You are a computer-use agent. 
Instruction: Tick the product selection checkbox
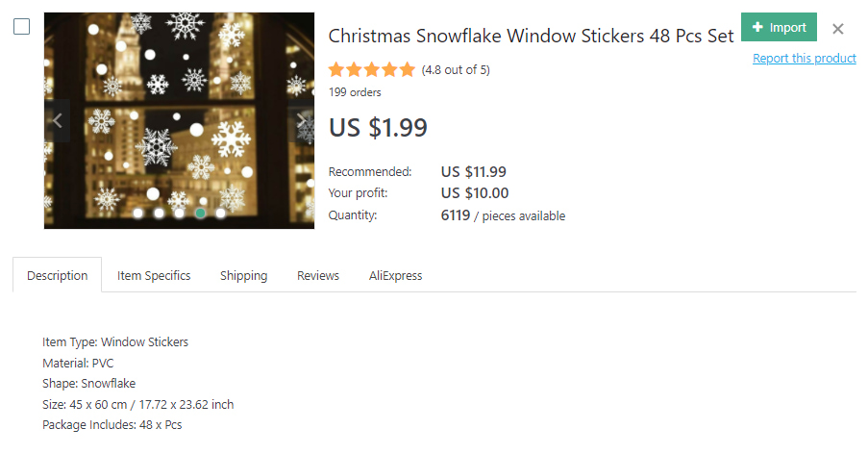[21, 27]
